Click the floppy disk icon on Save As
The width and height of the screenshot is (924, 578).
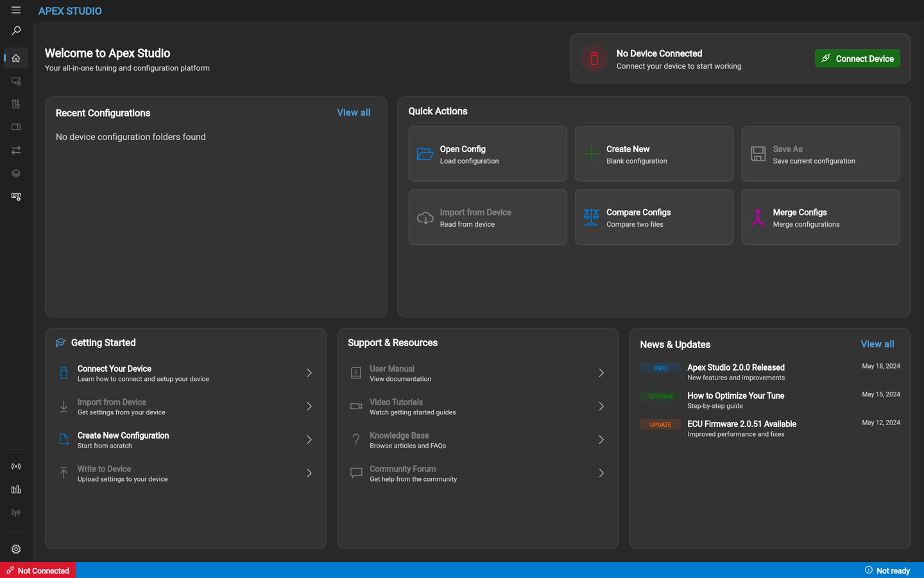[x=758, y=153]
